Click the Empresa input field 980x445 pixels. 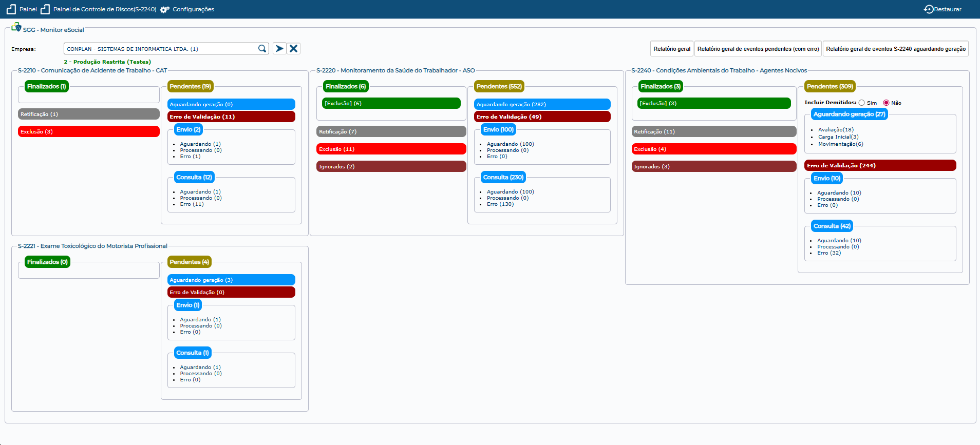160,49
